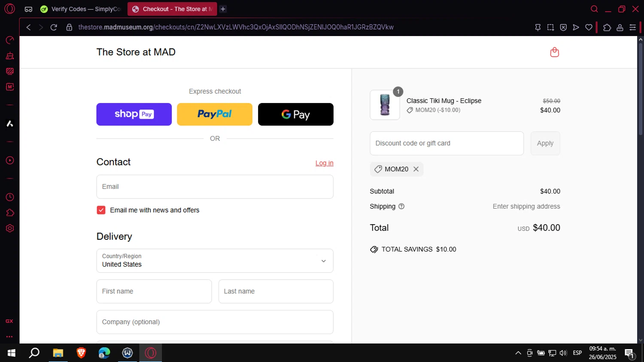This screenshot has width=644, height=362.
Task: Click the Email input field
Action: click(215, 187)
